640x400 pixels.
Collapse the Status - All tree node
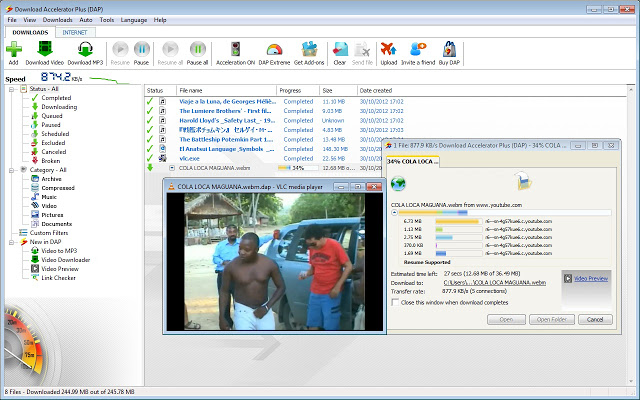[x=10, y=90]
